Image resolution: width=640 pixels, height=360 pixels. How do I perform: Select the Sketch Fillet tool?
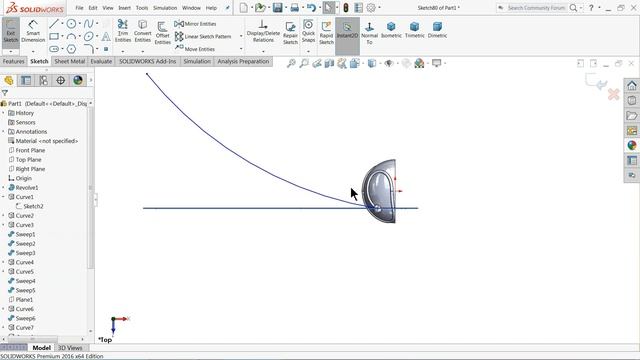coord(89,49)
